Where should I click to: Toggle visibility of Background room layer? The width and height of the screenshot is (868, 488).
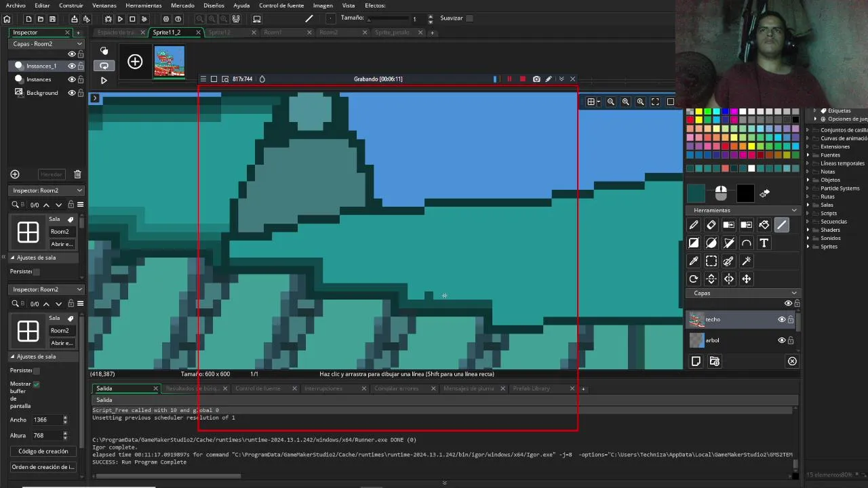pos(71,93)
